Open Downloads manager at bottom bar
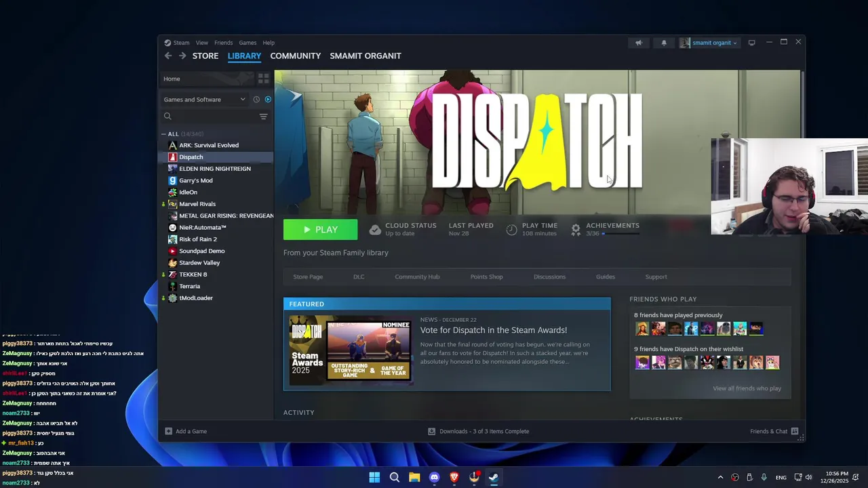Viewport: 868px width, 488px height. [x=478, y=431]
